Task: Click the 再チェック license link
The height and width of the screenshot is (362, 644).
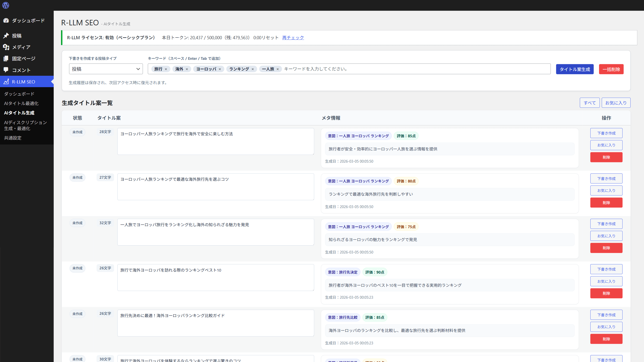Action: (x=293, y=38)
